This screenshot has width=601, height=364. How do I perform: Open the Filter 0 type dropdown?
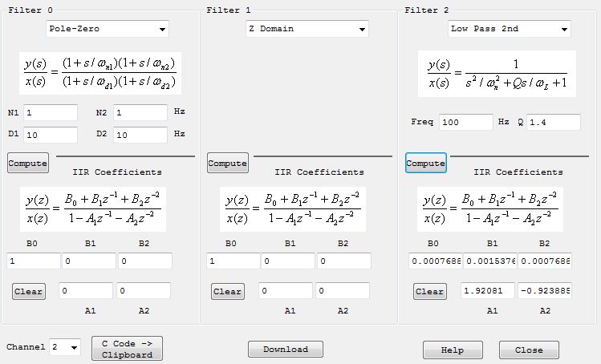coord(107,29)
